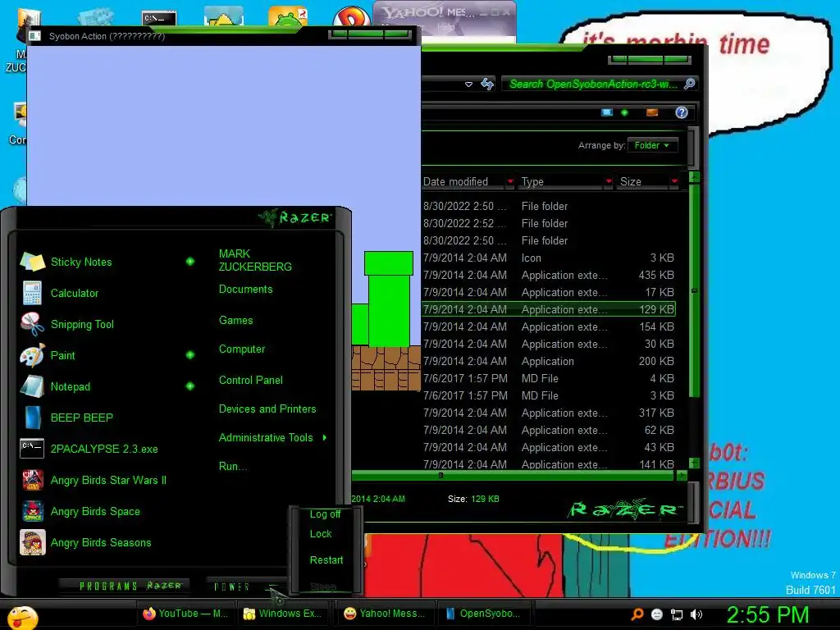Viewport: 840px width, 630px height.
Task: Open Angry Birds Star Wars II
Action: (107, 480)
